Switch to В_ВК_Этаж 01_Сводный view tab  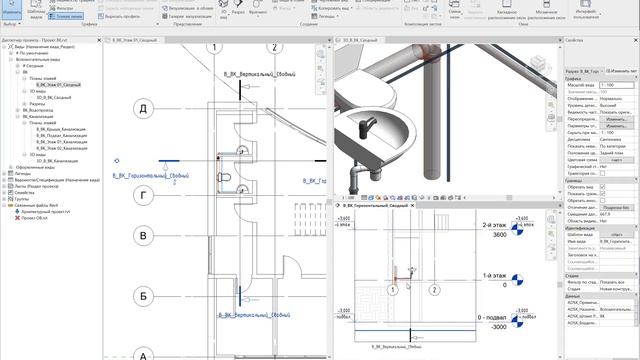[x=135, y=40]
